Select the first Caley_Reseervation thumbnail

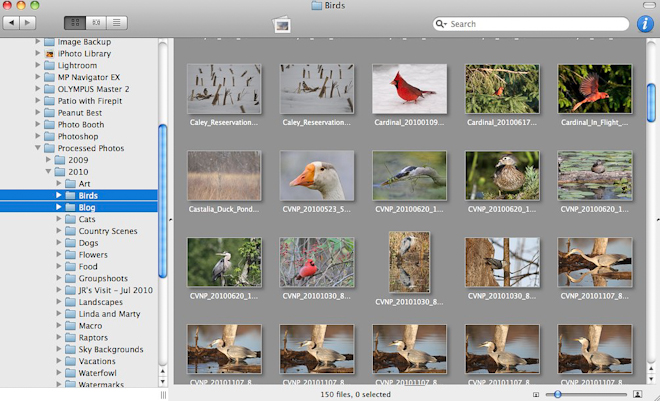(224, 89)
